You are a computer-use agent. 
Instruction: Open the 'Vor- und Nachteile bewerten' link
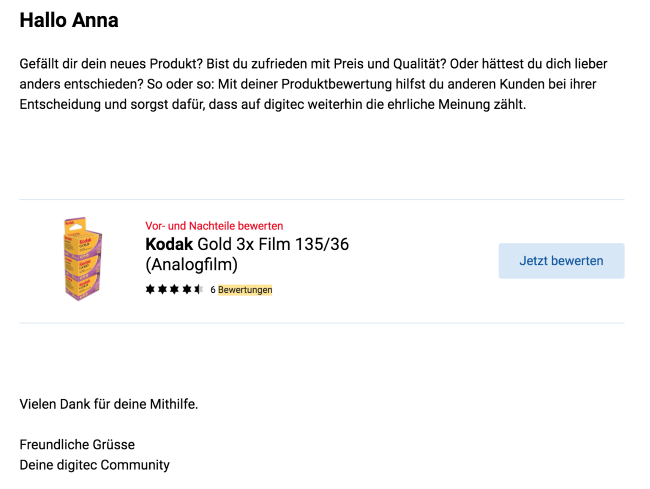pyautogui.click(x=214, y=226)
